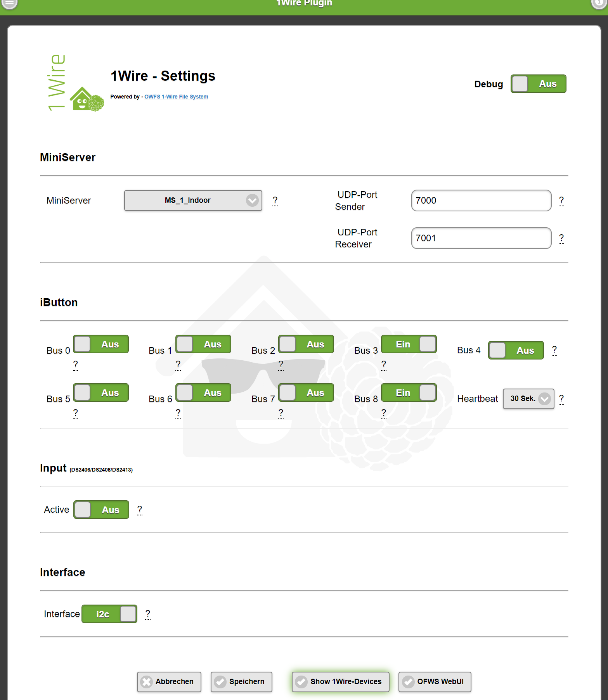
Task: Open help question mark beside Bus 4
Action: (554, 350)
